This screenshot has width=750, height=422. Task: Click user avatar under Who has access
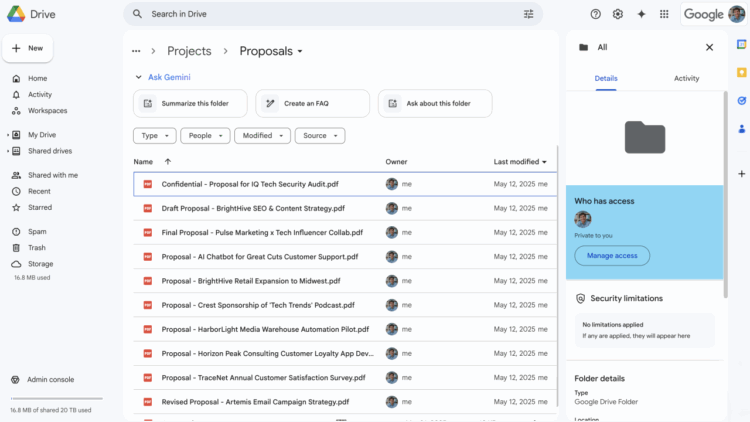coord(583,219)
